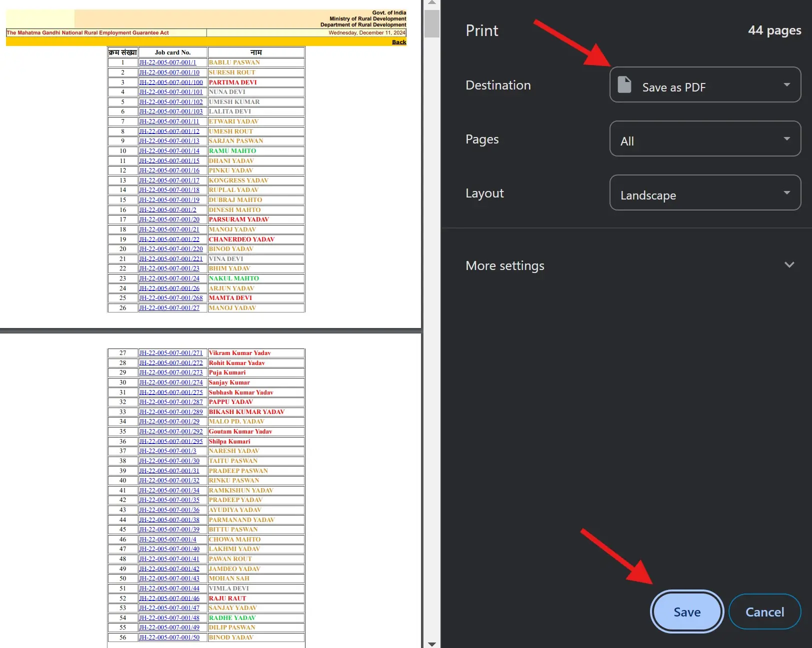Open job card JH-22-005-007-001/46 link

(169, 598)
